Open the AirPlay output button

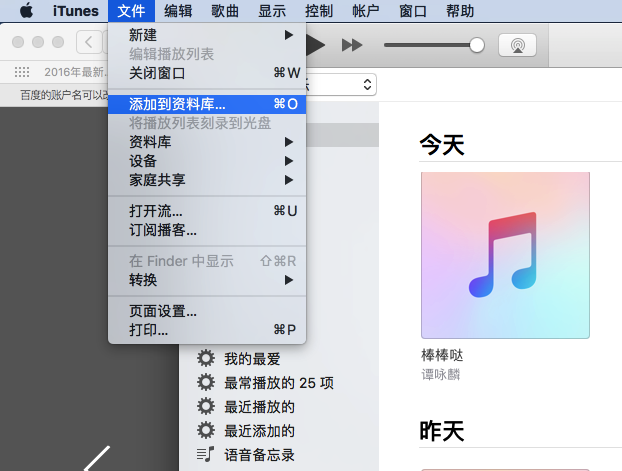pyautogui.click(x=517, y=45)
